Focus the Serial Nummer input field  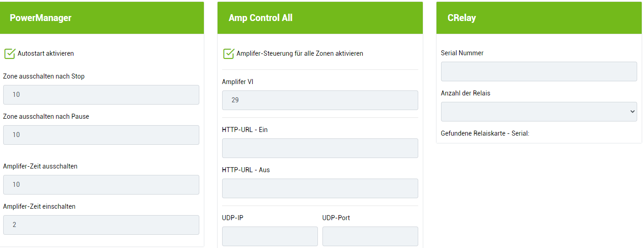(539, 71)
